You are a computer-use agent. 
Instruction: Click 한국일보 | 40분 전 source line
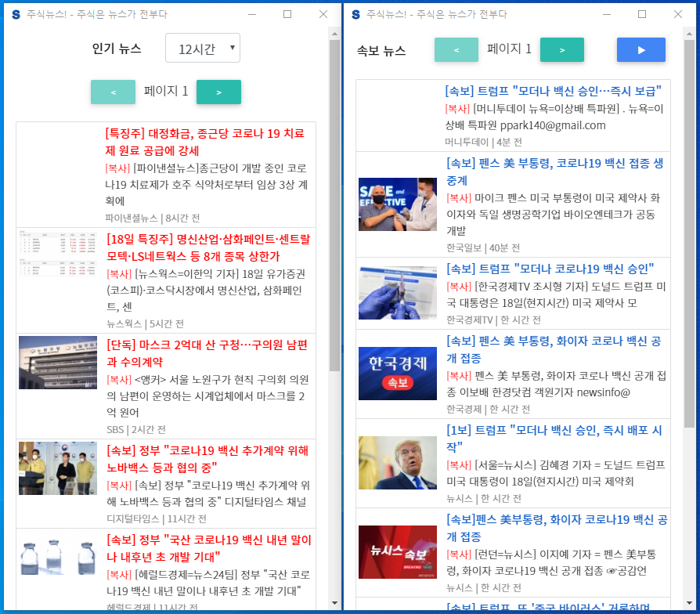tap(483, 247)
